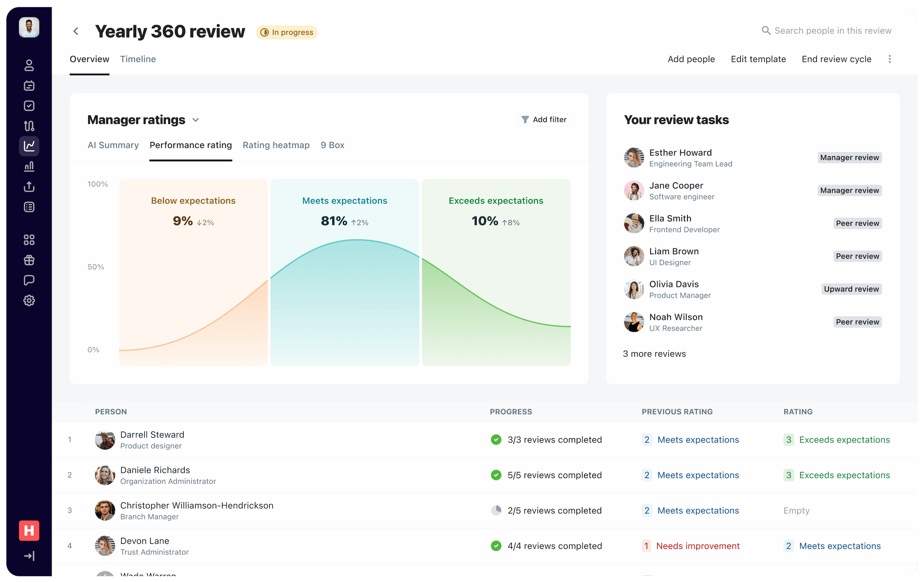
Task: Expand the sidebar with the arrow icon
Action: (29, 556)
